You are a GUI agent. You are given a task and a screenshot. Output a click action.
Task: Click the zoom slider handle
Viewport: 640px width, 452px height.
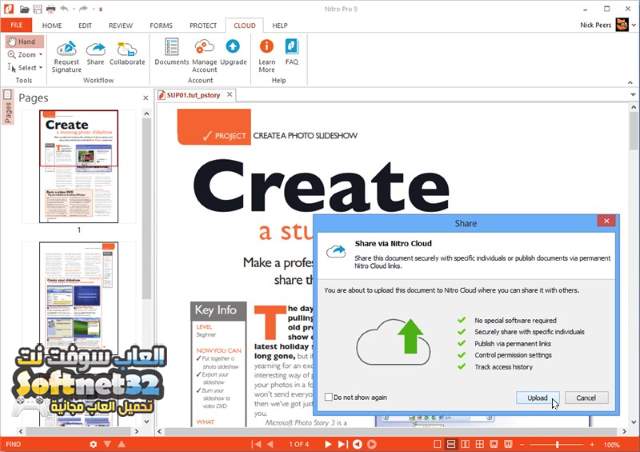557,444
